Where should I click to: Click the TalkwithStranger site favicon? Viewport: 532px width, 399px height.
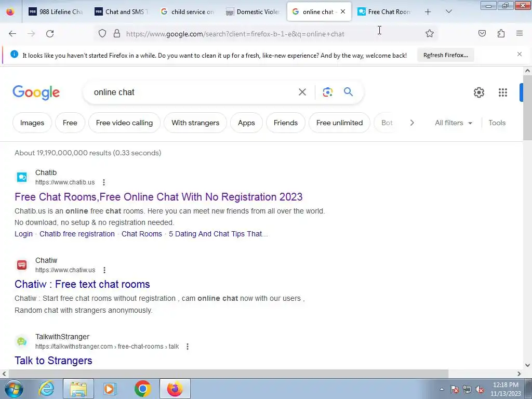pyautogui.click(x=22, y=341)
